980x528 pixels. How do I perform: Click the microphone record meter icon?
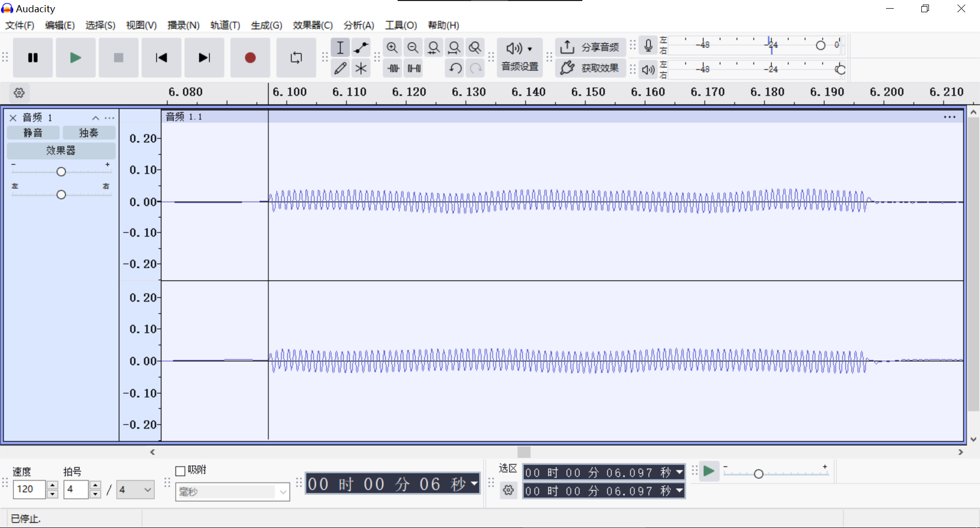pyautogui.click(x=648, y=45)
